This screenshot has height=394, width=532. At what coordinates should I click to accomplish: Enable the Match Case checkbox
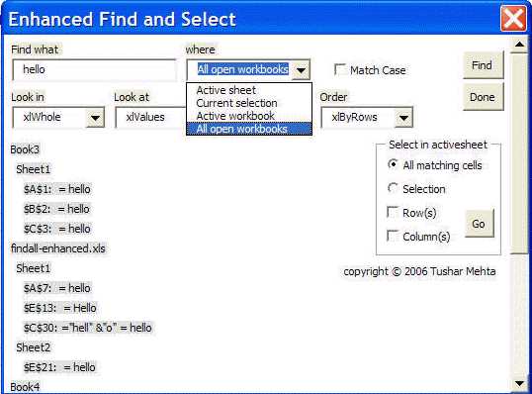pos(339,69)
